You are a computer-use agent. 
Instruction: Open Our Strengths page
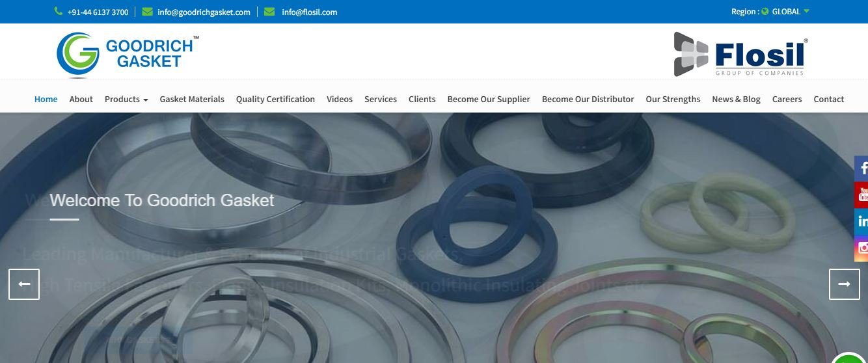pos(673,99)
